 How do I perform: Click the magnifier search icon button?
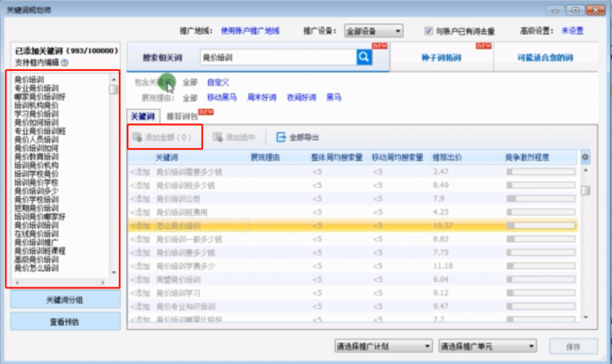point(363,57)
